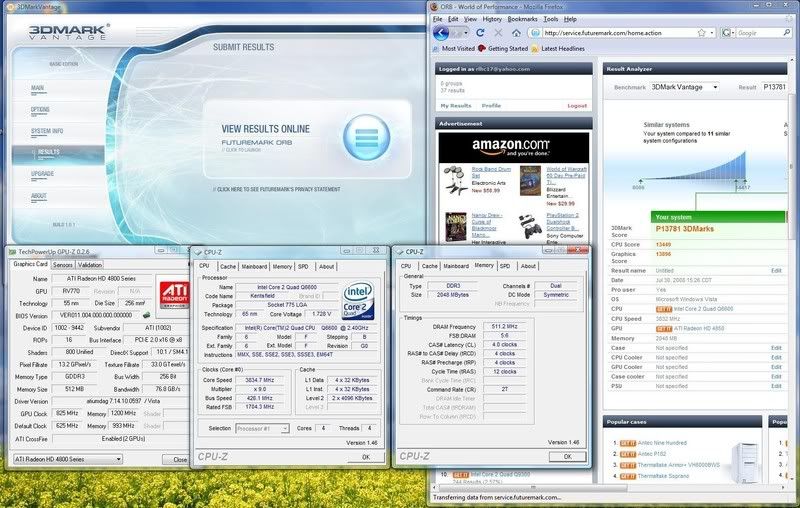Open PlayStation 2 controller product image

[x=531, y=226]
